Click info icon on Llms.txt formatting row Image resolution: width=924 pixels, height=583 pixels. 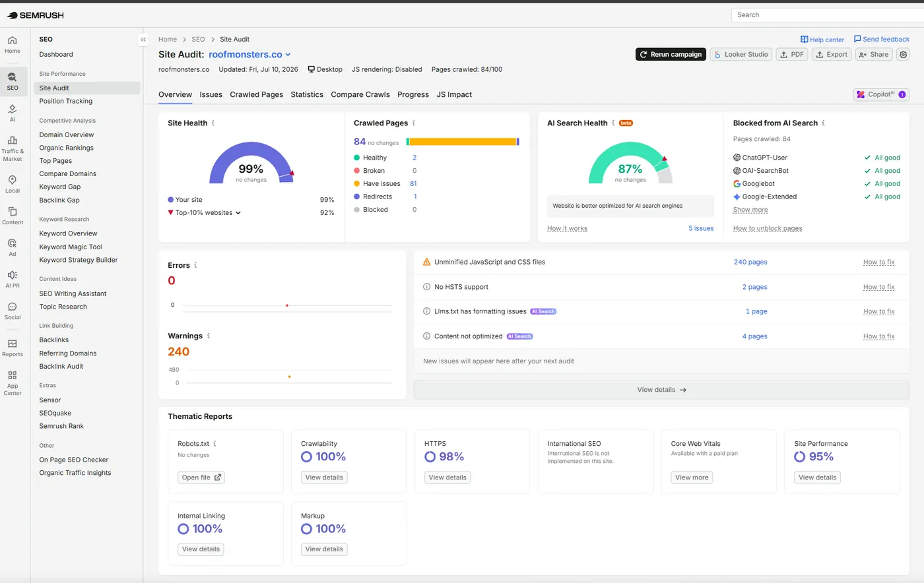click(426, 311)
